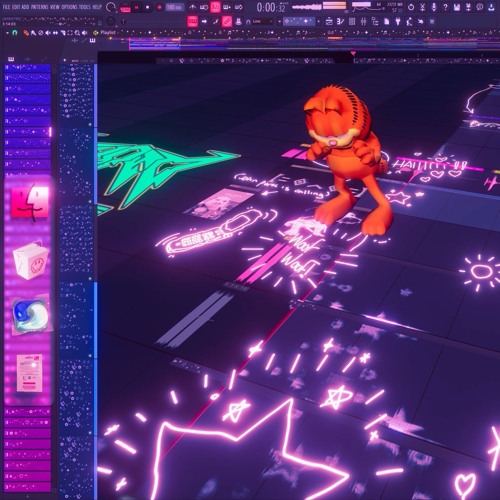
Task: Open the takeout box dock icon
Action: click(x=31, y=261)
